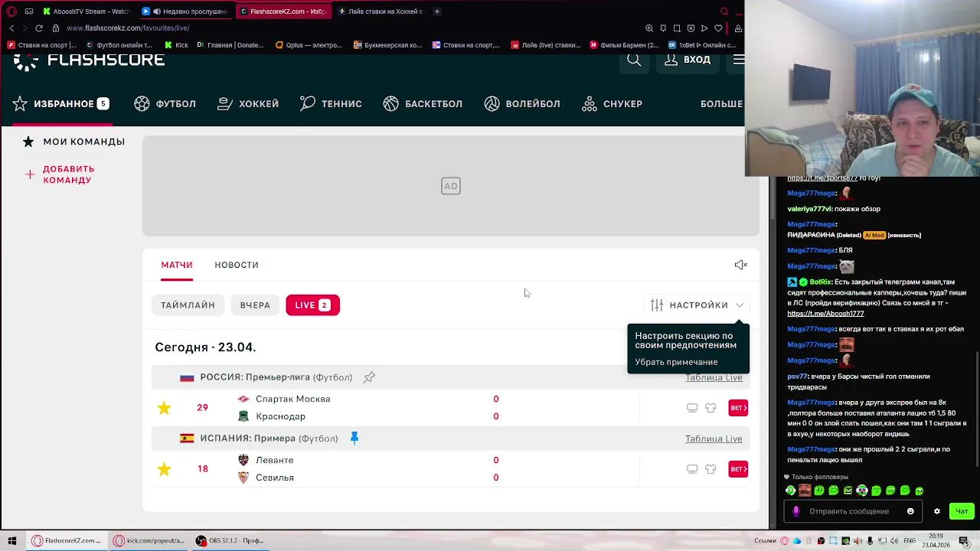Open TV broadcast icon for Леванте match
Image resolution: width=980 pixels, height=551 pixels.
click(x=692, y=469)
